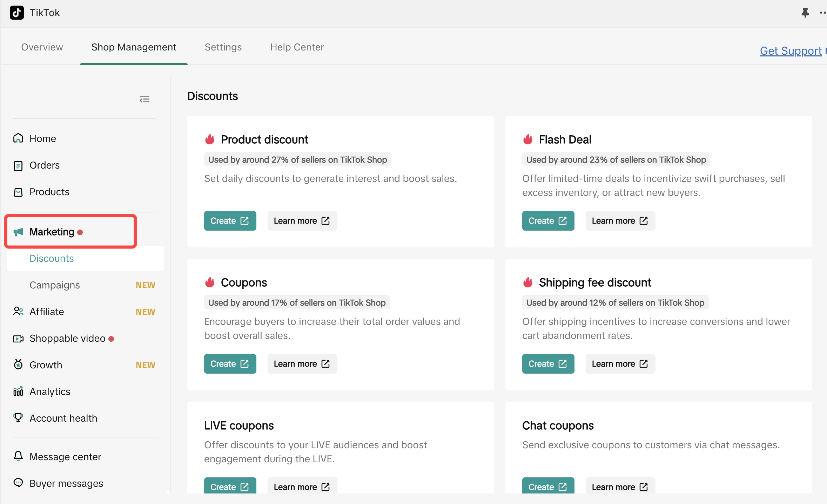Open the Get Support link
The width and height of the screenshot is (827, 504).
click(x=791, y=51)
